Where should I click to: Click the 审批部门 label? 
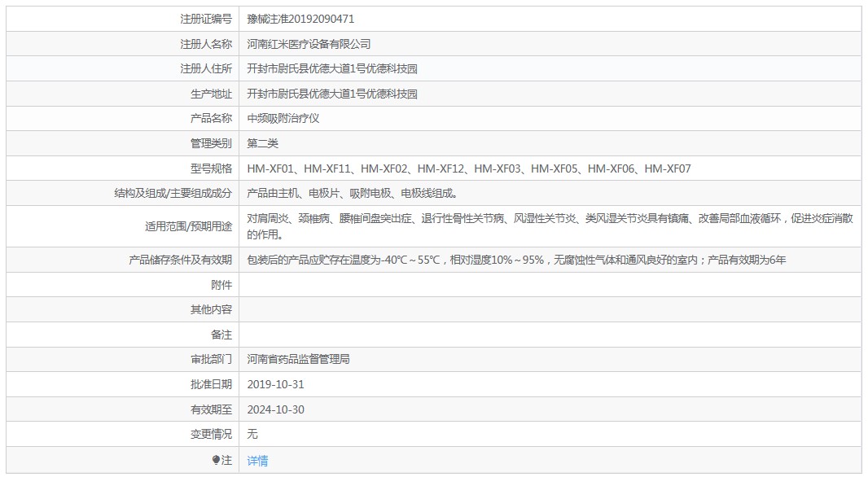212,359
